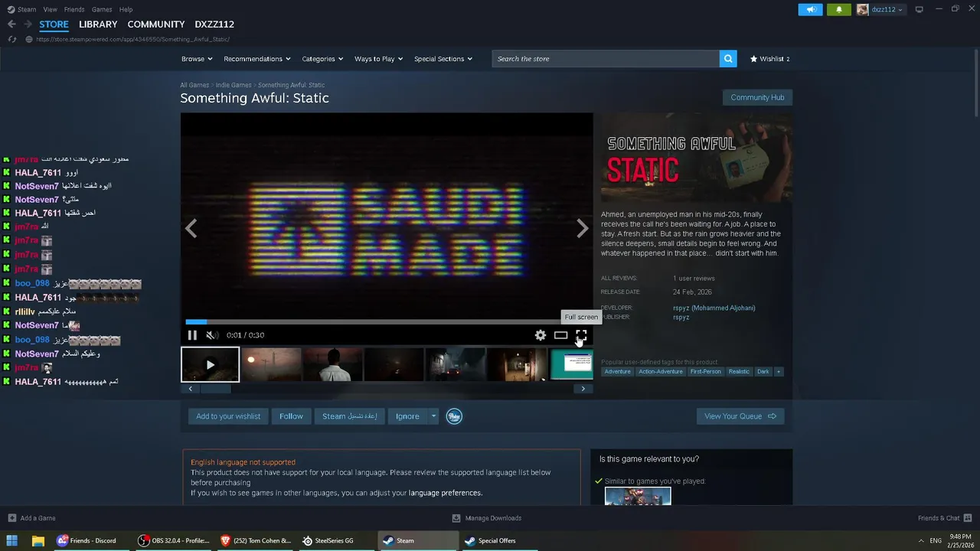Open video settings gear
Screen dimensions: 980x551
coord(541,335)
